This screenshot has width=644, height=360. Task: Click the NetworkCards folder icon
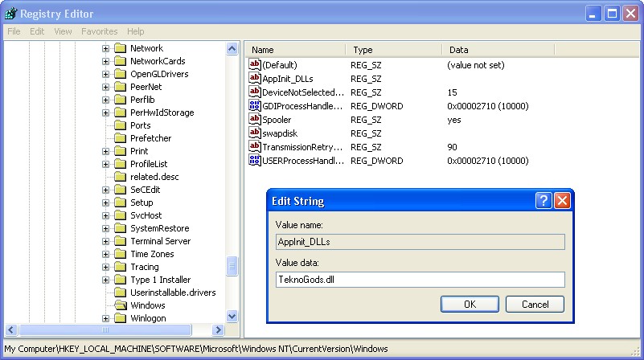120,61
